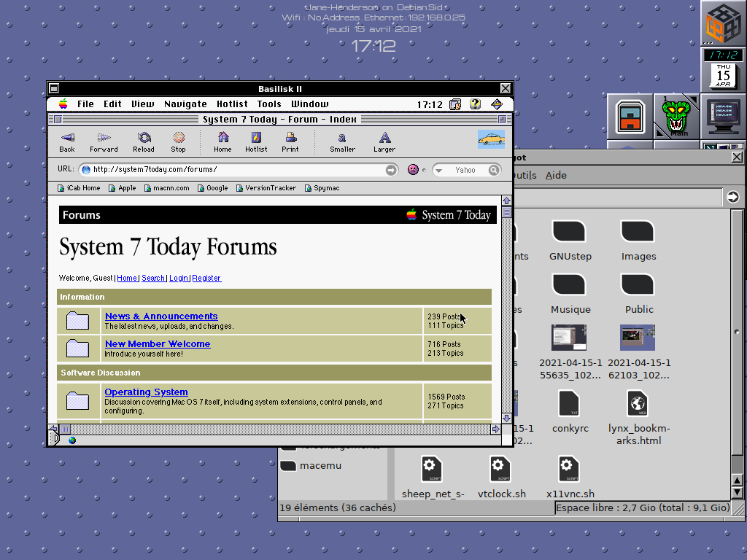Open the Images folder in file manager
This screenshot has height=560, width=747.
click(x=638, y=232)
